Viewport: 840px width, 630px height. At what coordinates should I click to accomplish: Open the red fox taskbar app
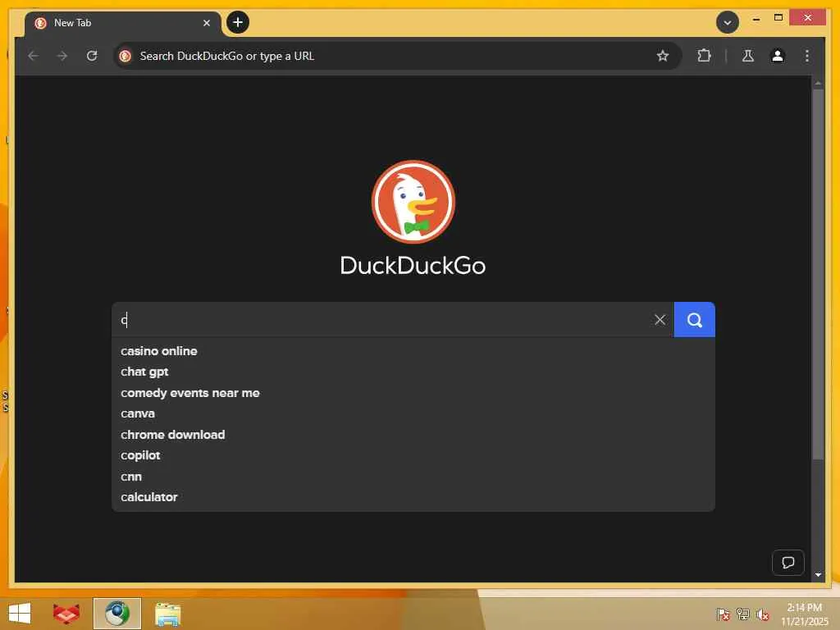pos(66,614)
